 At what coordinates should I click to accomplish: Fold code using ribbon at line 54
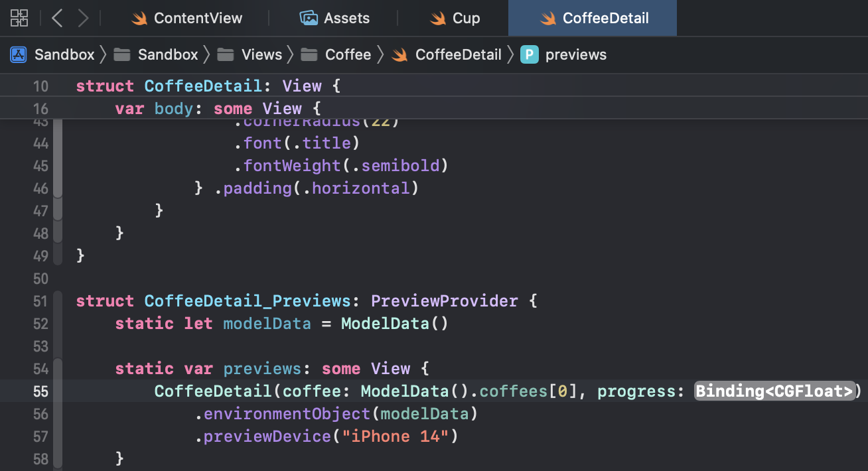click(x=58, y=369)
